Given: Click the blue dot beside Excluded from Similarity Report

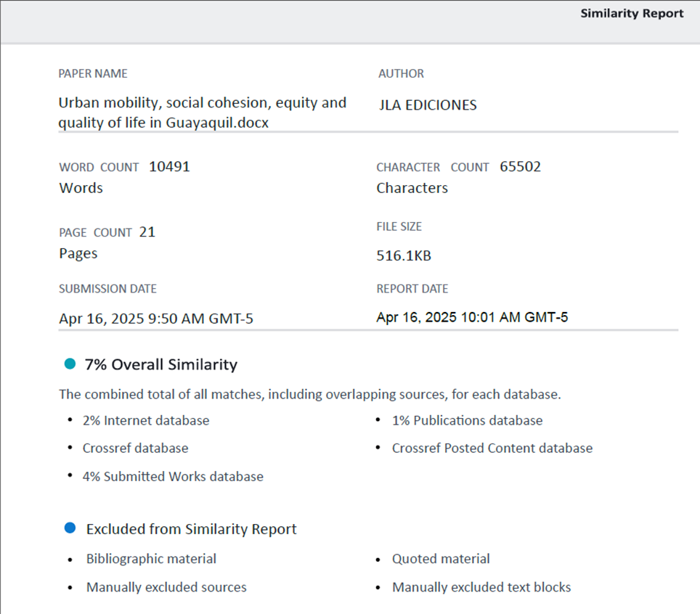Looking at the screenshot, I should coord(70,528).
